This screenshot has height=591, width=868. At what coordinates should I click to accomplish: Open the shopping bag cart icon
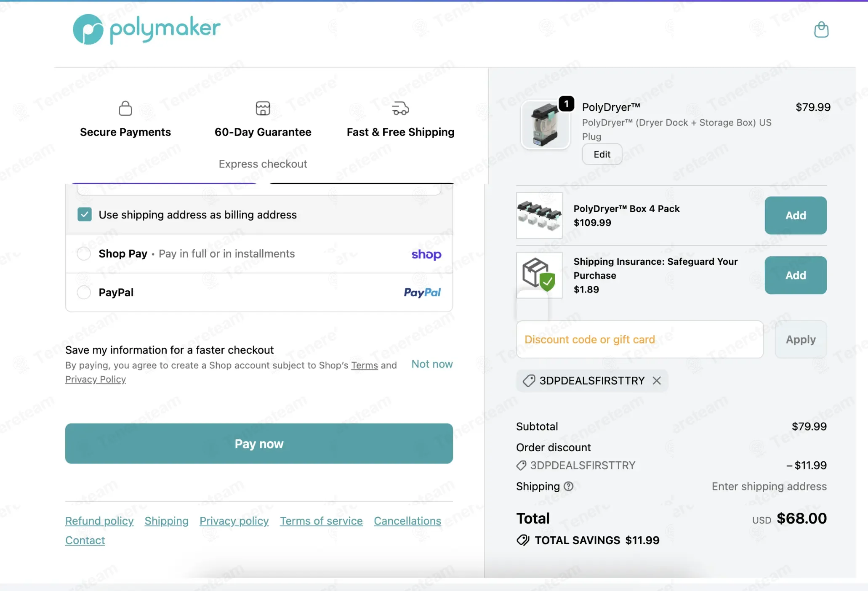coord(821,29)
